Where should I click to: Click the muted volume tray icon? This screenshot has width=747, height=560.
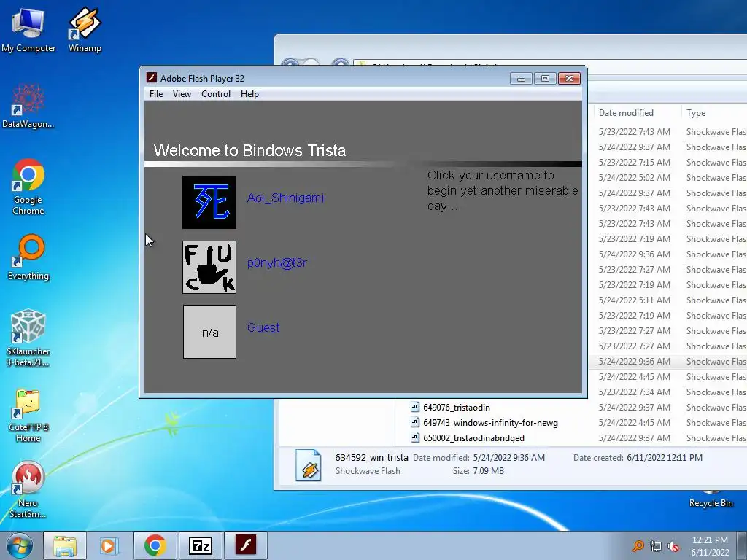673,546
